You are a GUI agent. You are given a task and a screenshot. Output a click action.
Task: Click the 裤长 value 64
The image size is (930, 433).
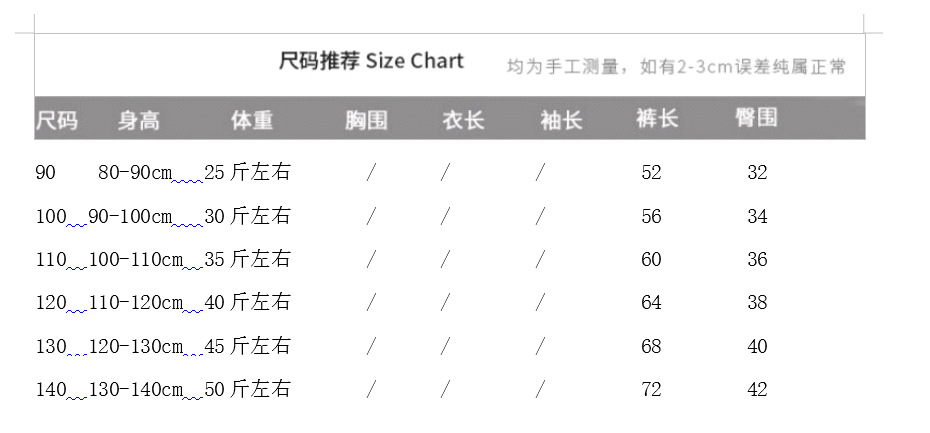point(651,303)
